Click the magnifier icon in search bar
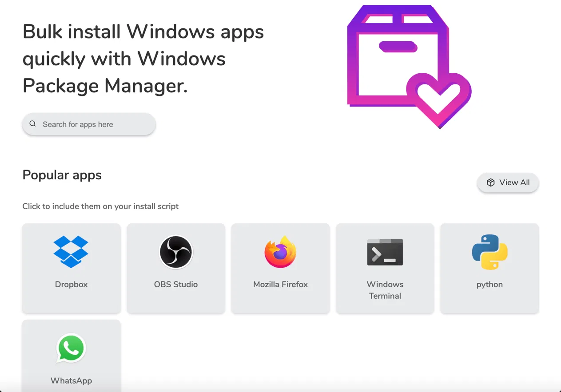The image size is (561, 392). (32, 124)
